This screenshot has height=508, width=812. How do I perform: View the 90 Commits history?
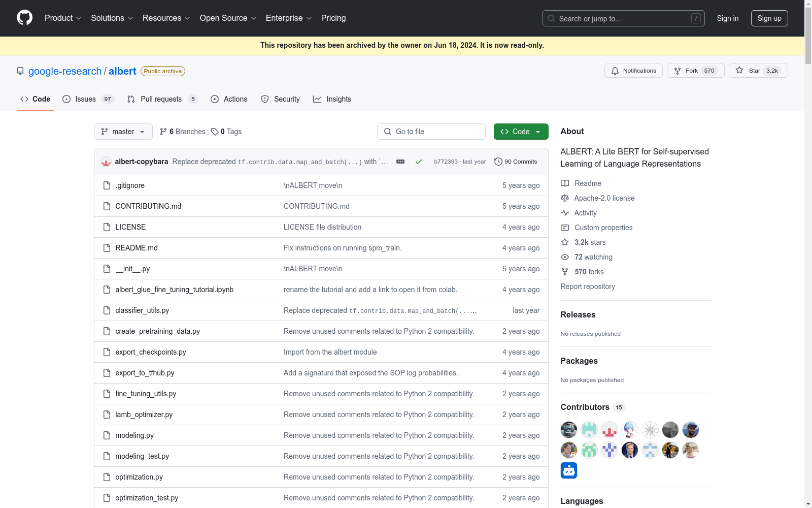click(516, 162)
